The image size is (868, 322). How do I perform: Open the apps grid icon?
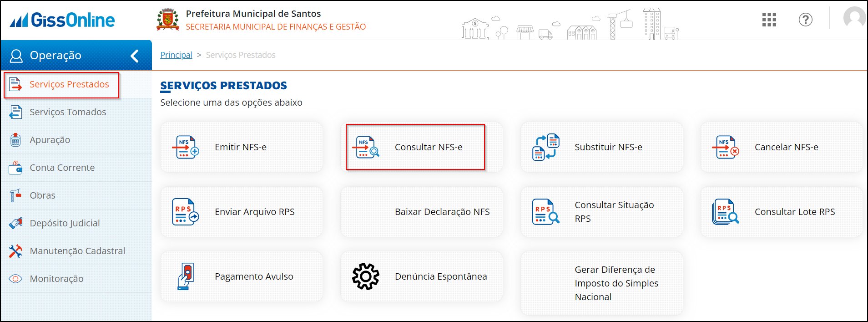point(769,20)
